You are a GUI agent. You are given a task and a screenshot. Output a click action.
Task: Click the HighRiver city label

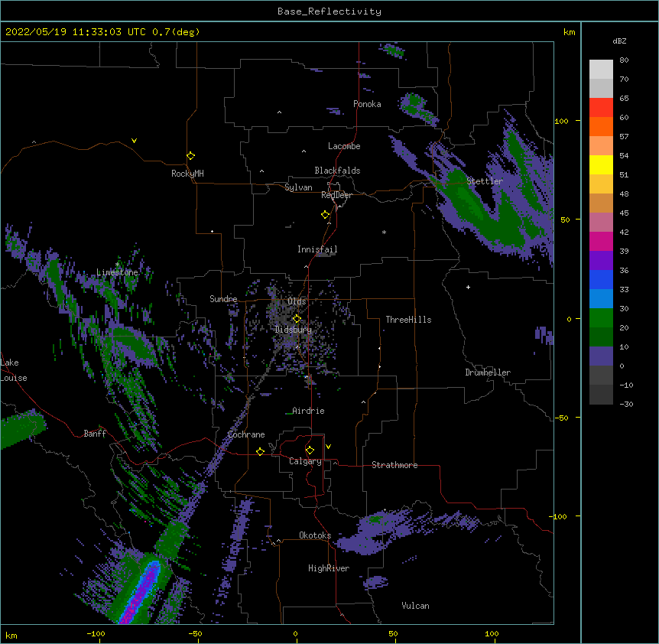pyautogui.click(x=329, y=568)
